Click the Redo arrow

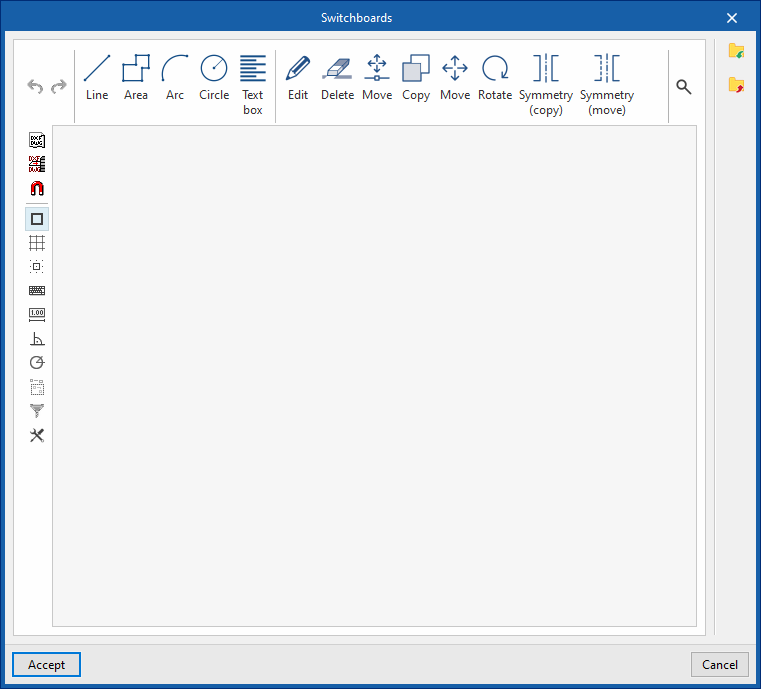point(59,86)
